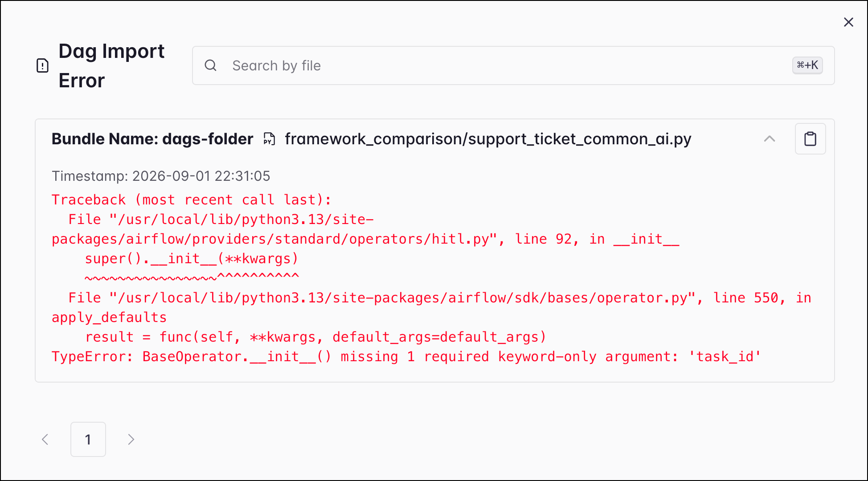Select page 1
The height and width of the screenshot is (481, 868).
point(88,440)
